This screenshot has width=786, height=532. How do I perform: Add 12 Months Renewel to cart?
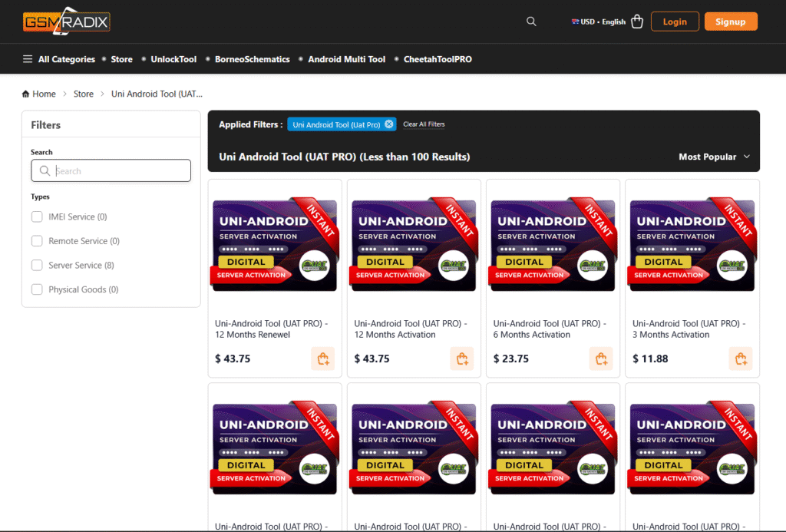pyautogui.click(x=322, y=359)
